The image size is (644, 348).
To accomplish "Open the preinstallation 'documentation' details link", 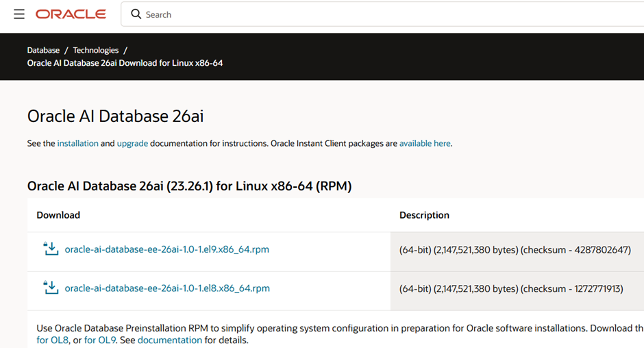I will (x=169, y=340).
